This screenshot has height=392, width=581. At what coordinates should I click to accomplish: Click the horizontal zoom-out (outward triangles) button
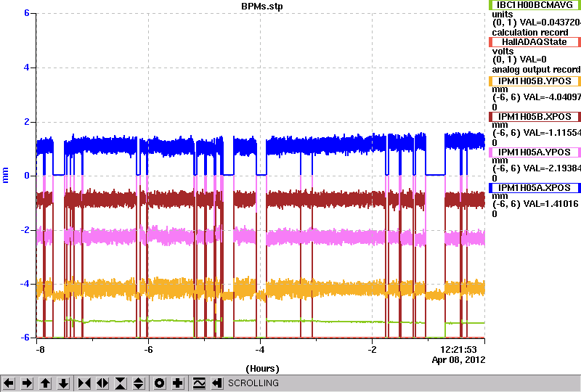coord(102,383)
